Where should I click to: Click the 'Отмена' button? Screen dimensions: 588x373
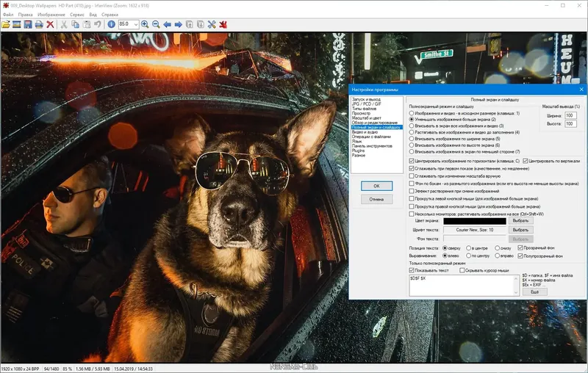point(376,199)
